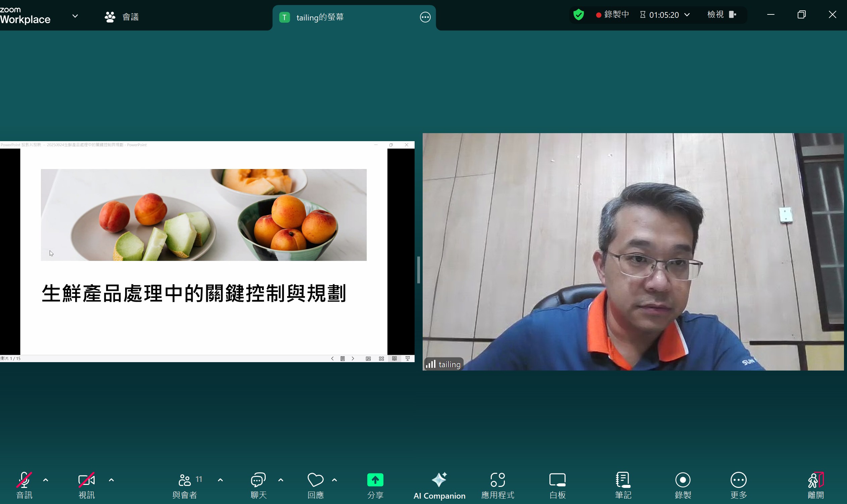The height and width of the screenshot is (504, 847).
Task: Expand audio options arrow beside 音訊
Action: click(x=46, y=480)
